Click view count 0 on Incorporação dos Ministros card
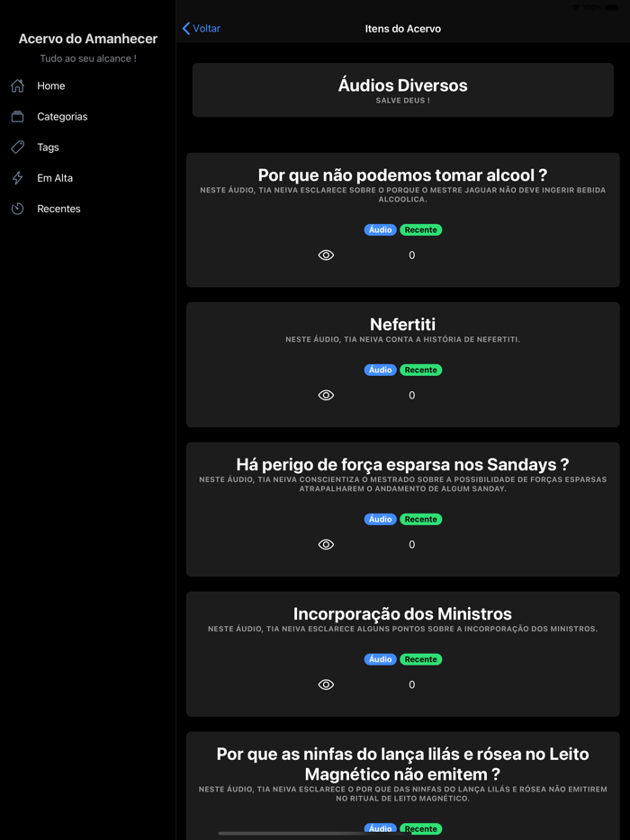The height and width of the screenshot is (840, 630). click(412, 684)
